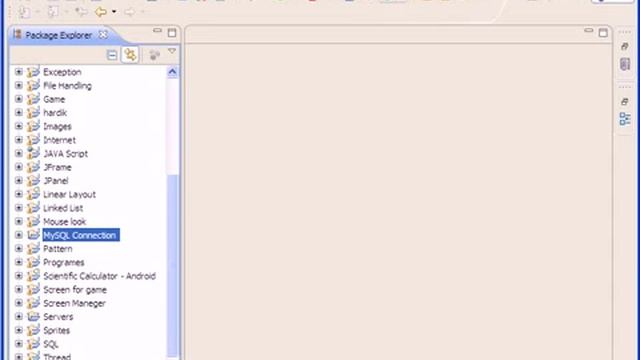Open the minimized Outline view icon
Screen dimensions: 640x360
625,119
